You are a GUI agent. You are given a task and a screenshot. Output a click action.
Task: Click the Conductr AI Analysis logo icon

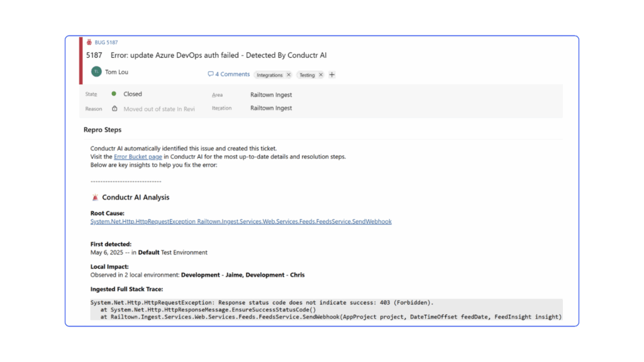(x=95, y=197)
